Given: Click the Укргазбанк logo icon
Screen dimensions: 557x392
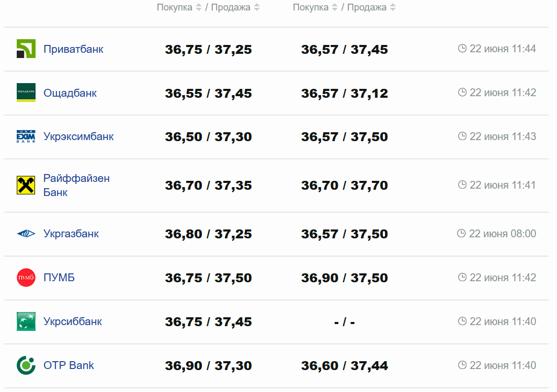Looking at the screenshot, I should [x=26, y=234].
